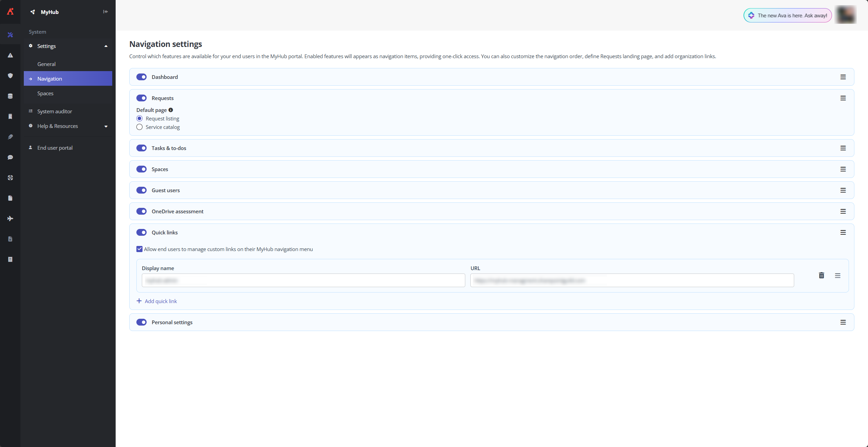The width and height of the screenshot is (868, 447).
Task: Click the airplane icon in left rail
Action: tap(10, 218)
